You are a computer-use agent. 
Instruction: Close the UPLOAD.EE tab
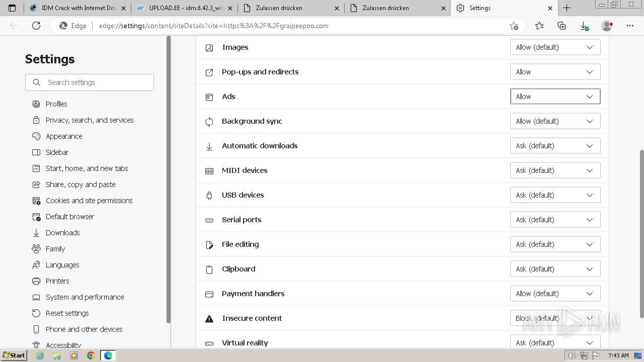click(230, 8)
